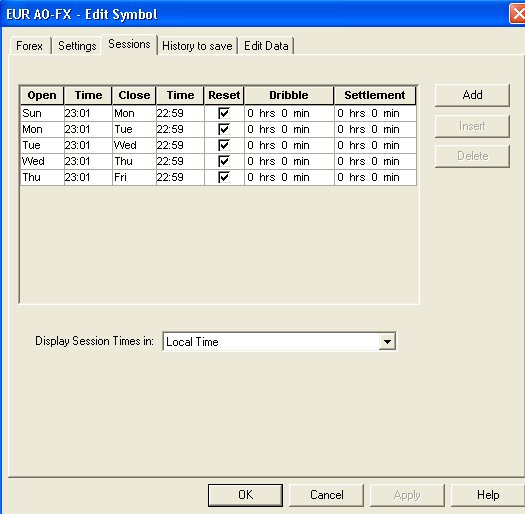This screenshot has width=525, height=514.
Task: Click the 22:59 close time in Fri close row
Action: pos(180,177)
